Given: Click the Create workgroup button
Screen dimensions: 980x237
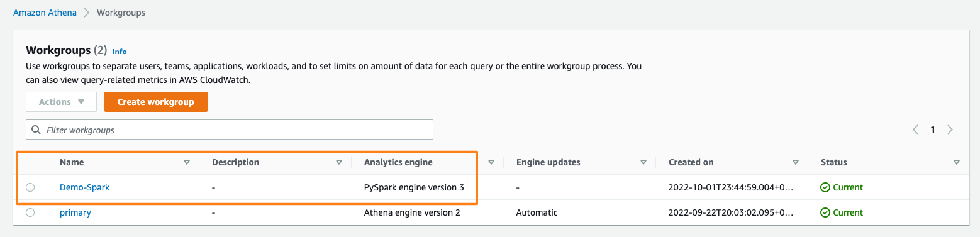Looking at the screenshot, I should click(156, 102).
